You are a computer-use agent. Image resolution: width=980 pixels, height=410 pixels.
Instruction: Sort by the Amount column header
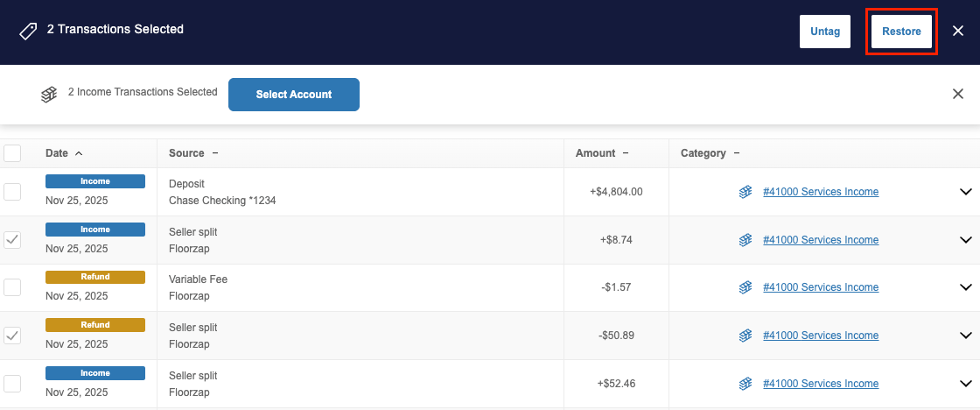[596, 153]
